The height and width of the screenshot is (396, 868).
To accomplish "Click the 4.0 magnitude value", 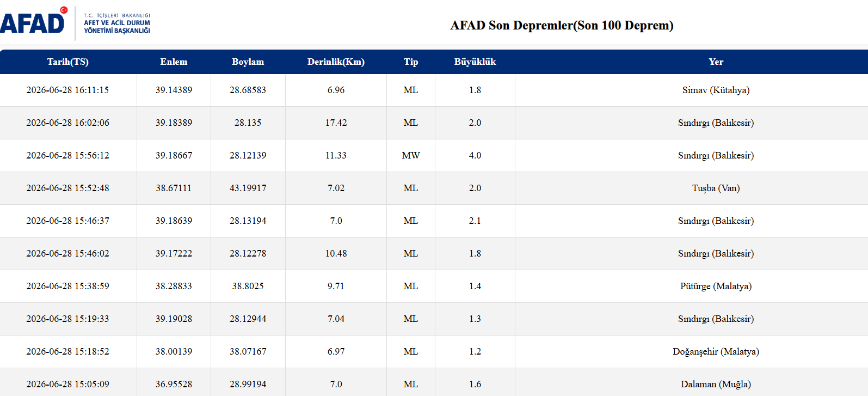I will 475,155.
